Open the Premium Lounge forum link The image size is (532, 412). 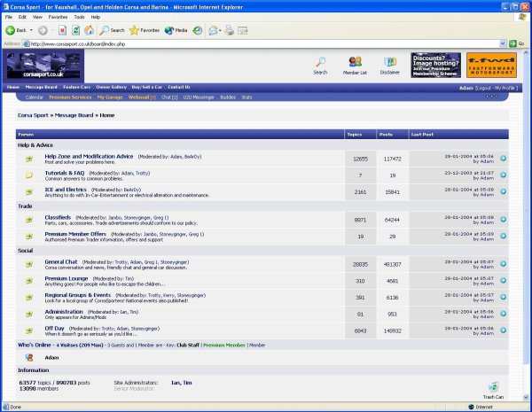[66, 278]
